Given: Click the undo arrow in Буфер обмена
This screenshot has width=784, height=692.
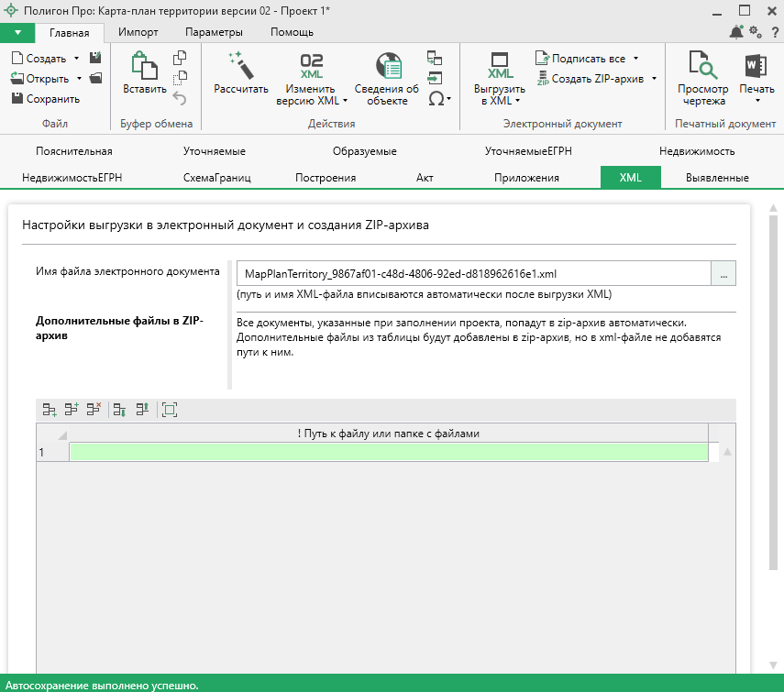Looking at the screenshot, I should 180,98.
